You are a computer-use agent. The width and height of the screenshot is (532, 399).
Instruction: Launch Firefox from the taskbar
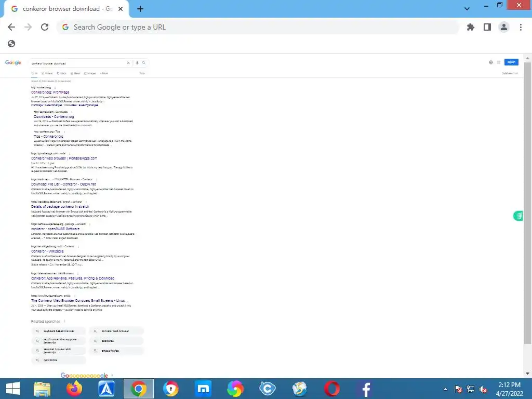(74, 389)
